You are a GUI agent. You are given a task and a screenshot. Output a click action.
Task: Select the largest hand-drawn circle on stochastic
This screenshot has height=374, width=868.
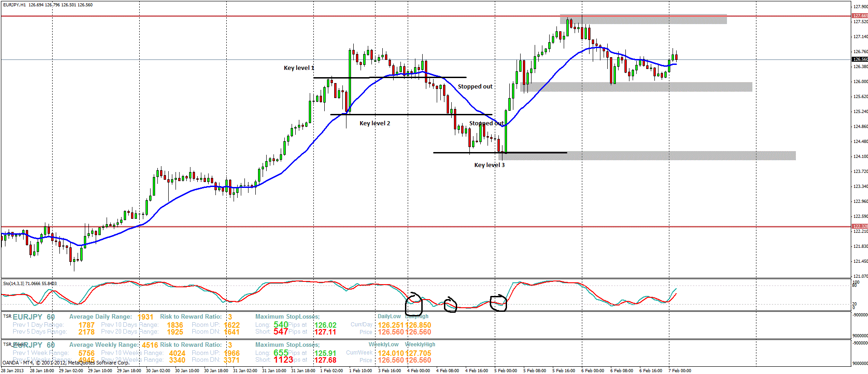coord(414,304)
